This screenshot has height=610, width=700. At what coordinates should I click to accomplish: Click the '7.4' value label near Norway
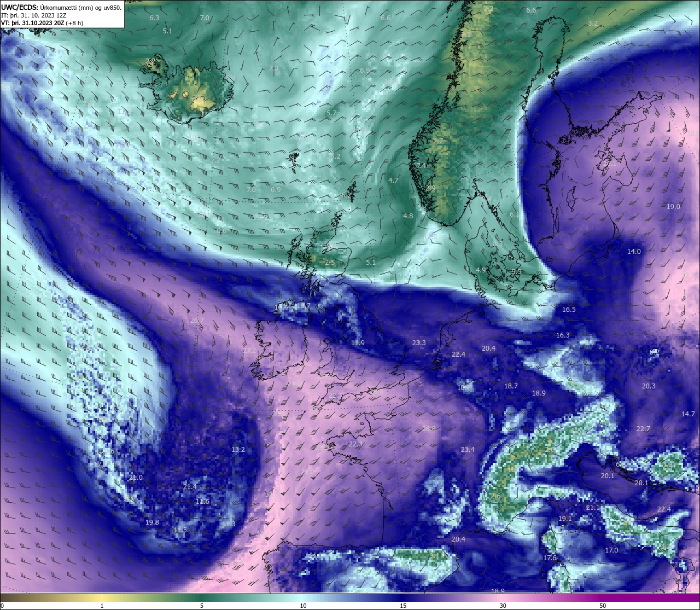421,166
